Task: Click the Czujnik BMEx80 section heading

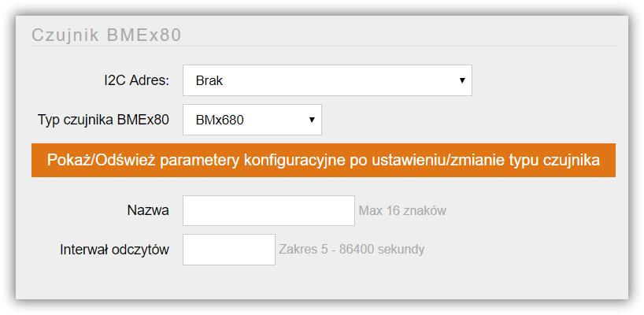Action: (106, 35)
